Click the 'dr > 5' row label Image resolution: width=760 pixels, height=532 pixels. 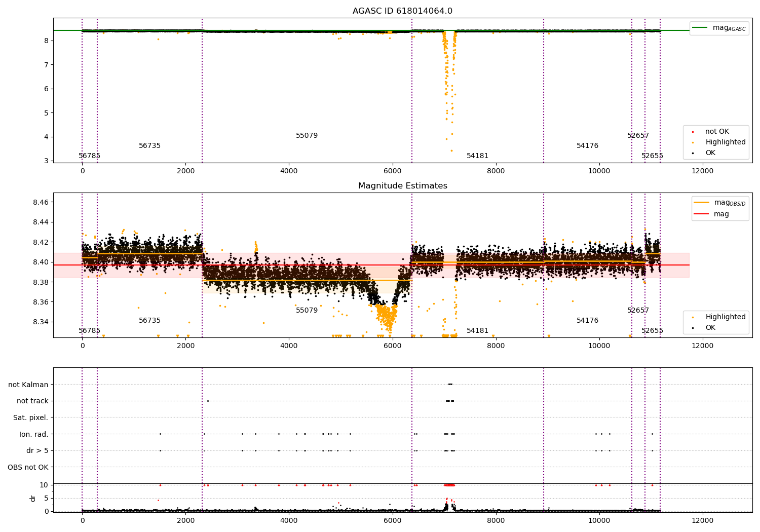(x=37, y=451)
